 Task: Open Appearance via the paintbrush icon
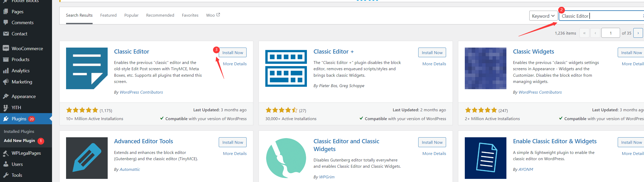tap(6, 96)
